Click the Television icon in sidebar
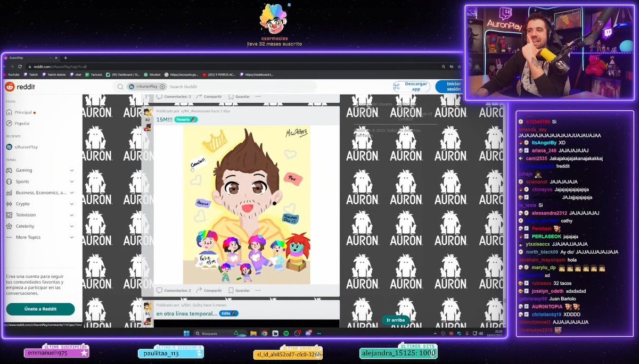Viewport: 639px width, 364px height. pyautogui.click(x=9, y=215)
